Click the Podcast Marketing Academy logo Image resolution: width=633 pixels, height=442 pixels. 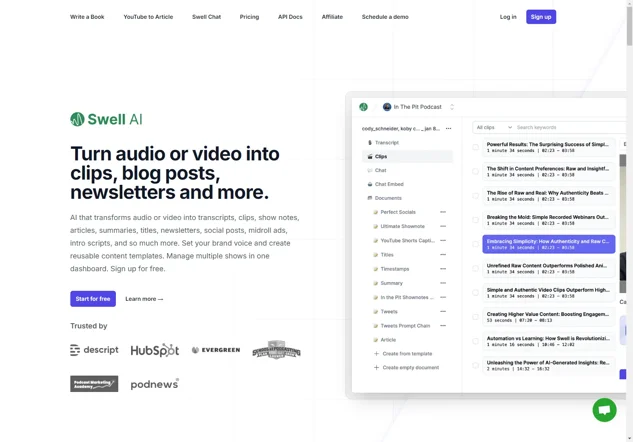click(94, 384)
